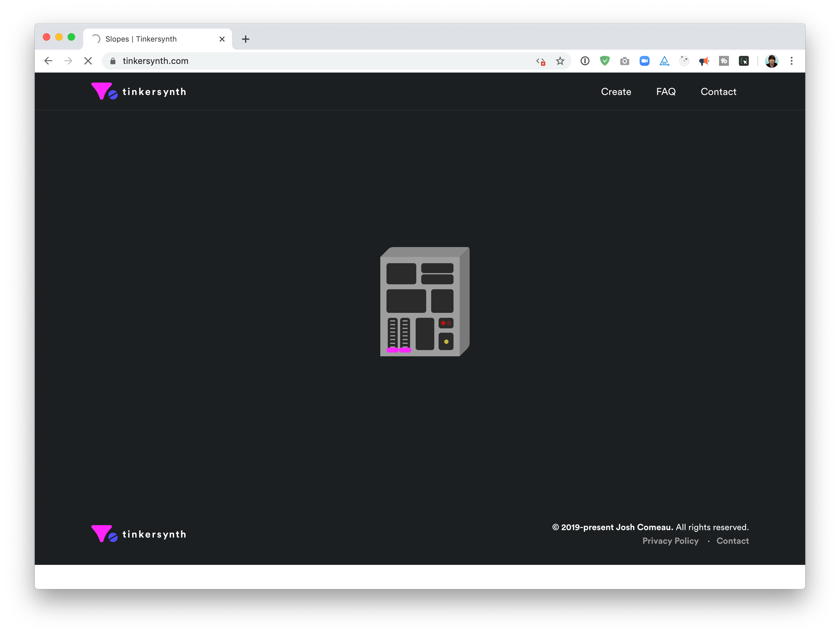This screenshot has width=840, height=635.
Task: Open the green shield extension
Action: [x=605, y=61]
